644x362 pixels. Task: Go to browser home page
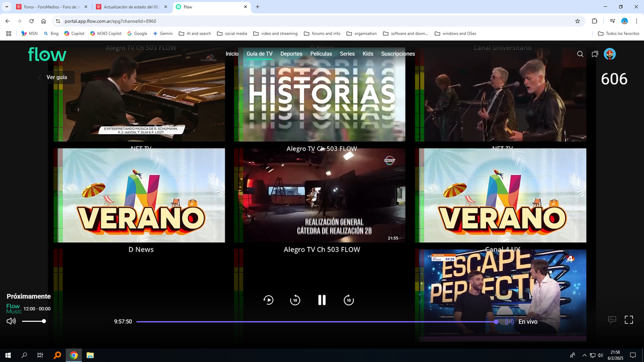coord(44,21)
